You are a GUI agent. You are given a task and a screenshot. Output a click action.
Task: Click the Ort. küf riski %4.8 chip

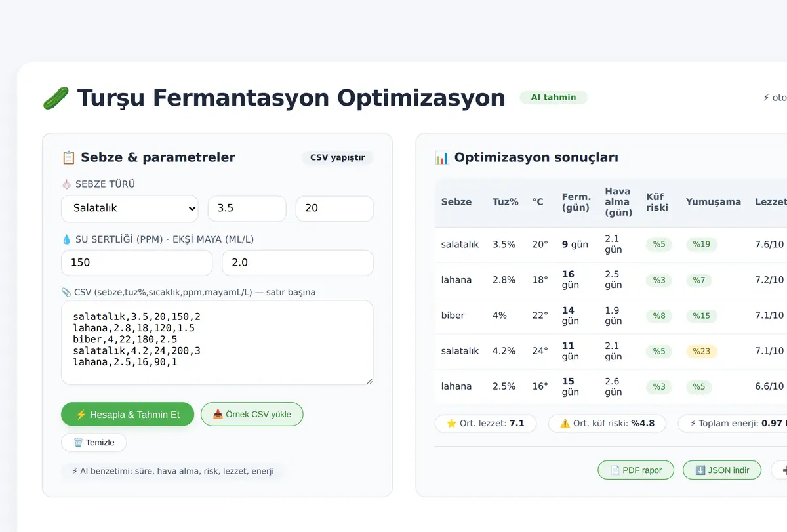[x=607, y=424]
